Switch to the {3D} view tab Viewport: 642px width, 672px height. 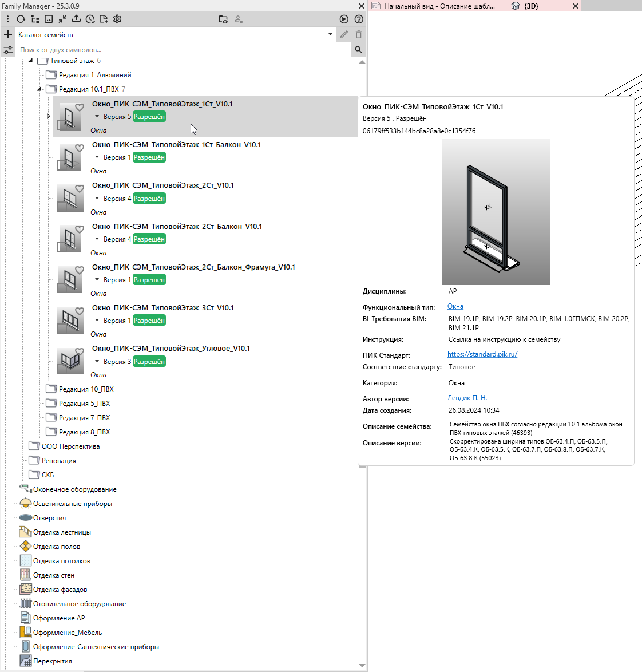[x=531, y=6]
